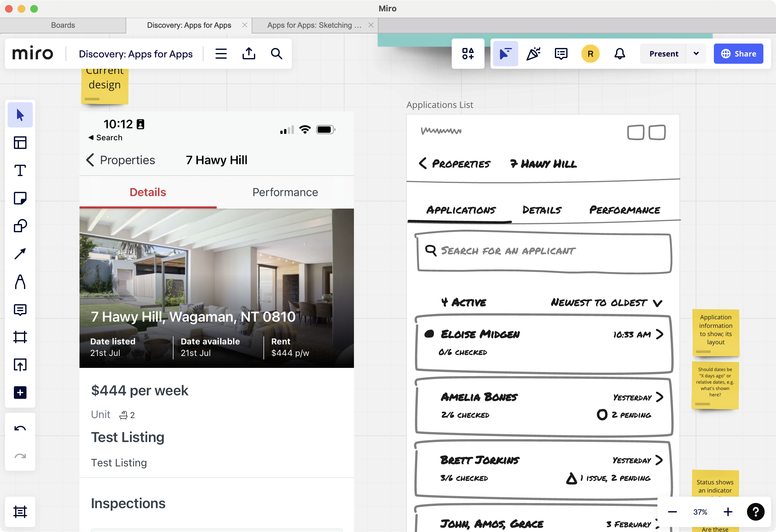Toggle collaborators' cursors visibility
The width and height of the screenshot is (776, 532).
coord(505,53)
